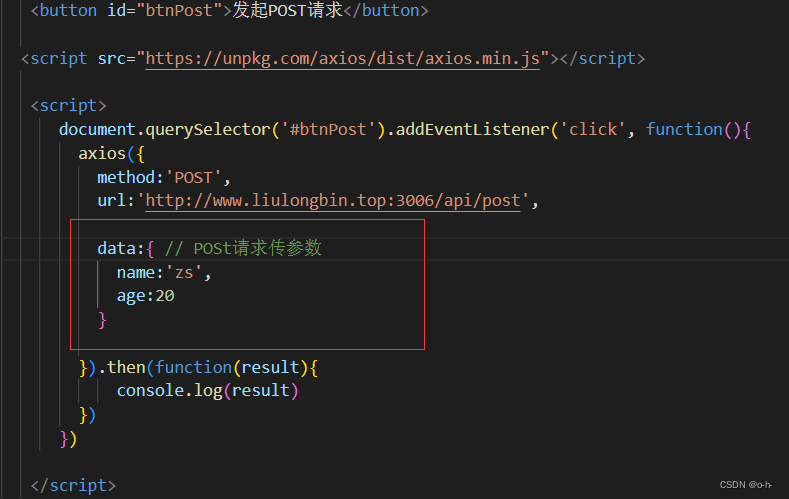Click the url property key
Viewport: 789px width, 499px height.
(111, 201)
